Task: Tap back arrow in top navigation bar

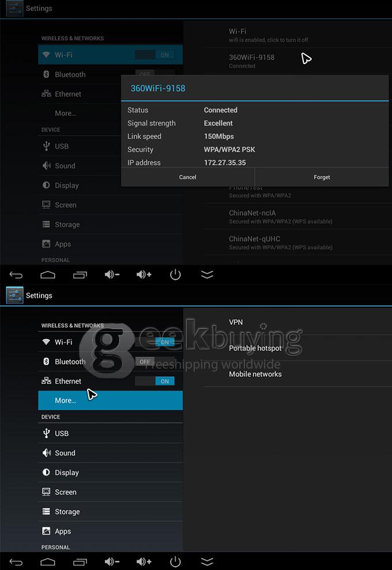Action: pyautogui.click(x=16, y=275)
